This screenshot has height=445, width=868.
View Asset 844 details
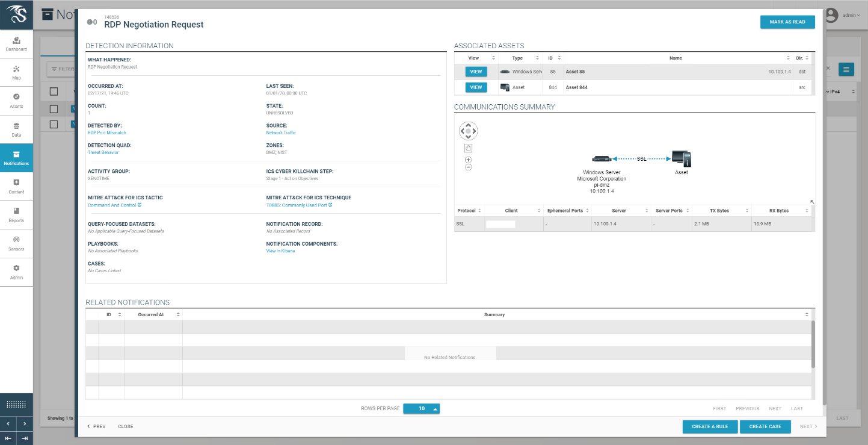point(476,87)
